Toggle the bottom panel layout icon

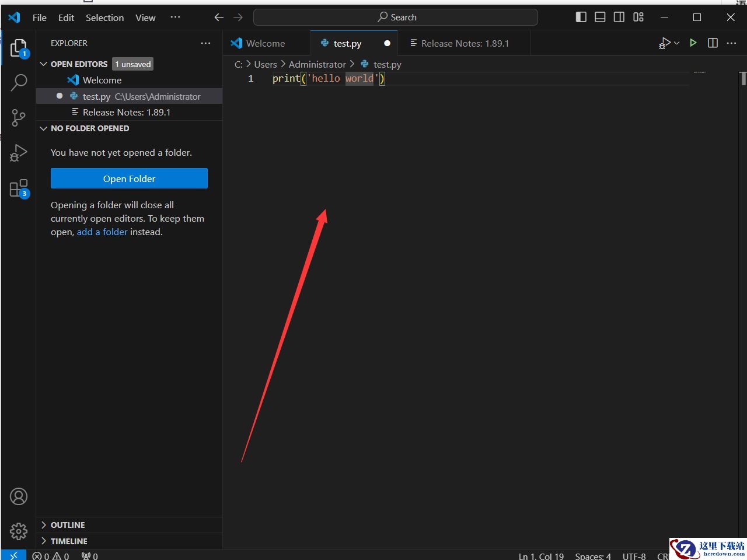600,17
